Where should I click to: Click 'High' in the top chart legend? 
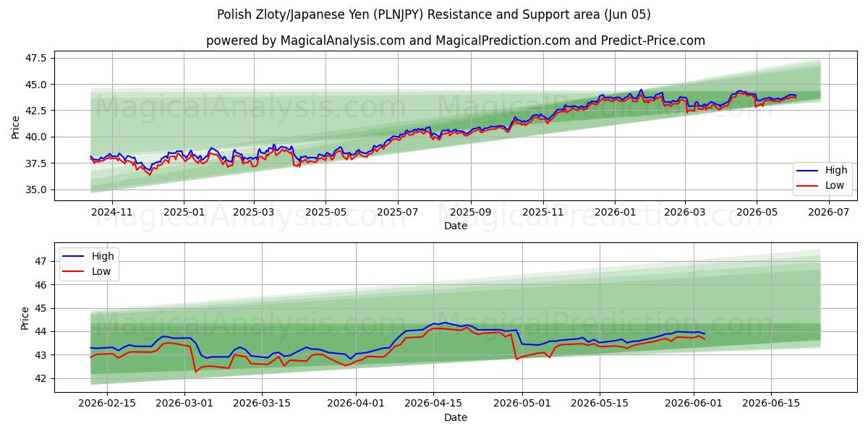pyautogui.click(x=836, y=171)
